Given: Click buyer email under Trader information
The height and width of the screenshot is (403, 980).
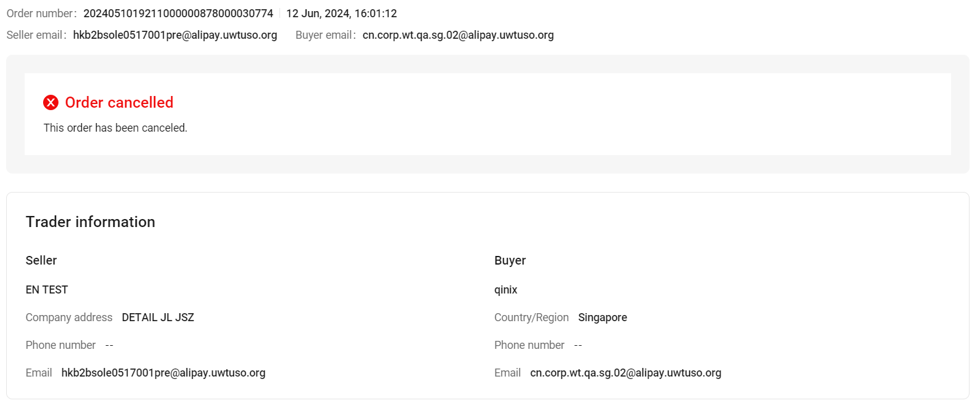Looking at the screenshot, I should pyautogui.click(x=625, y=373).
